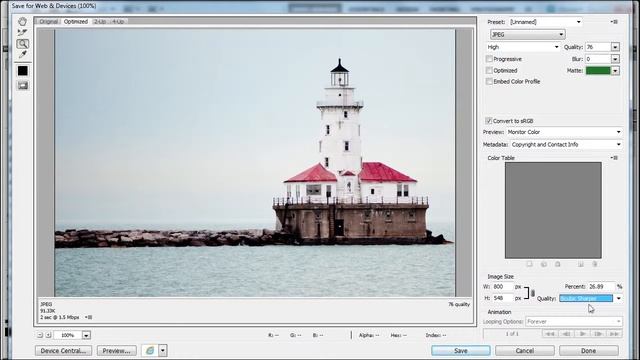
Task: Select the Eyedropper tool
Action: 22,54
